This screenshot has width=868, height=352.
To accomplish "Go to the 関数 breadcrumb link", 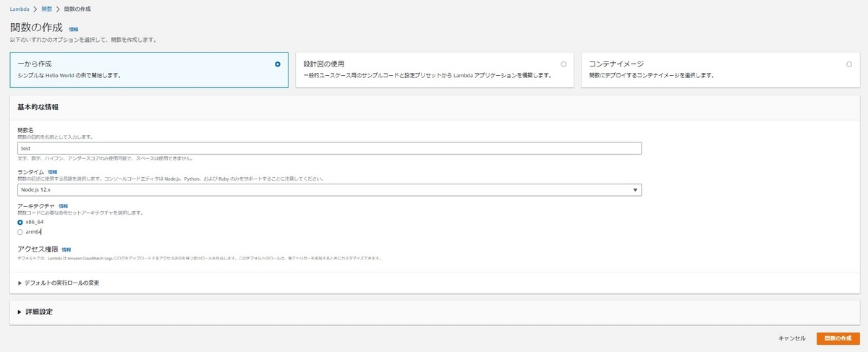I will point(47,9).
